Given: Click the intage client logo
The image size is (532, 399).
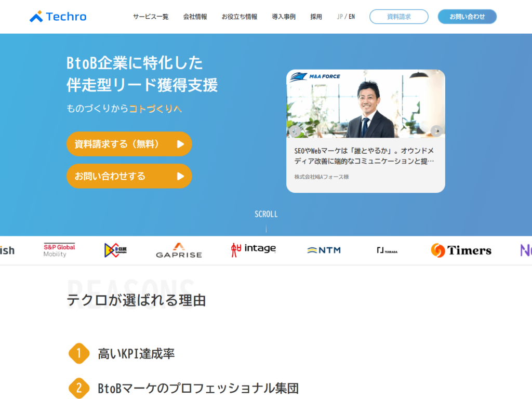Looking at the screenshot, I should (254, 250).
